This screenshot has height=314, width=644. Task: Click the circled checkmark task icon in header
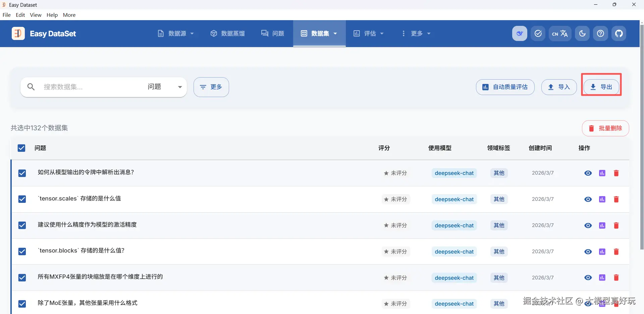[538, 34]
